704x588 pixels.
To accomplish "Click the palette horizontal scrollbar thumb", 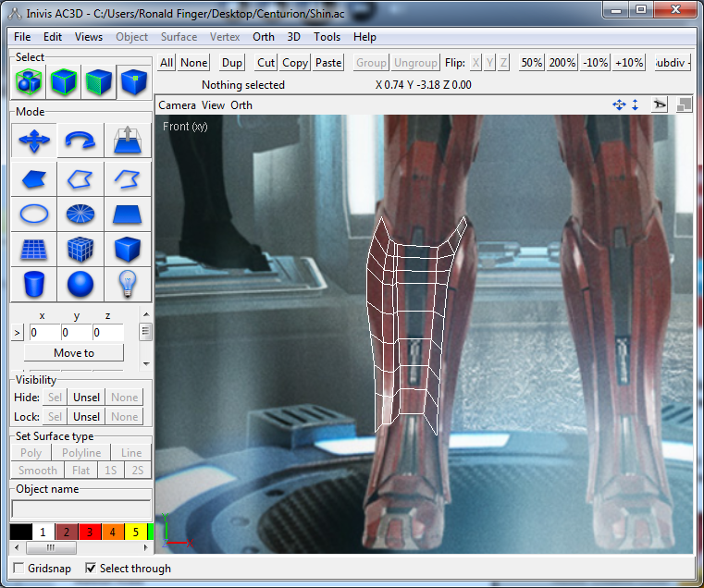I will [51, 547].
